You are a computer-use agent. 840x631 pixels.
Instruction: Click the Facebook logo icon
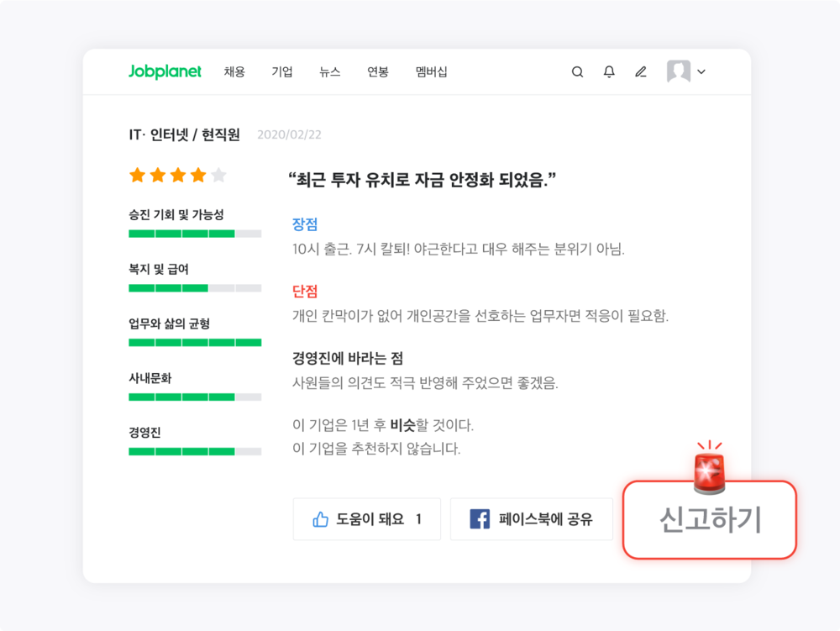point(480,519)
